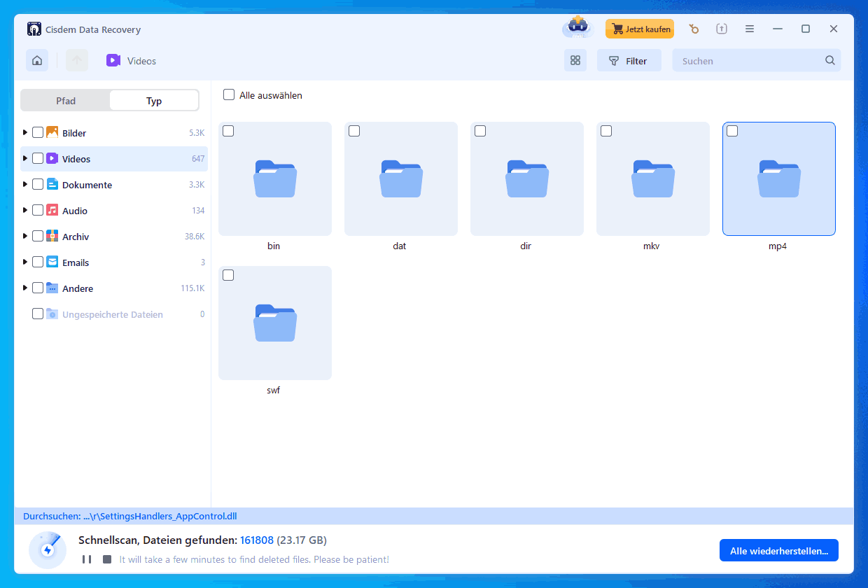
Task: Open the bin folder thumbnail
Action: [275, 178]
